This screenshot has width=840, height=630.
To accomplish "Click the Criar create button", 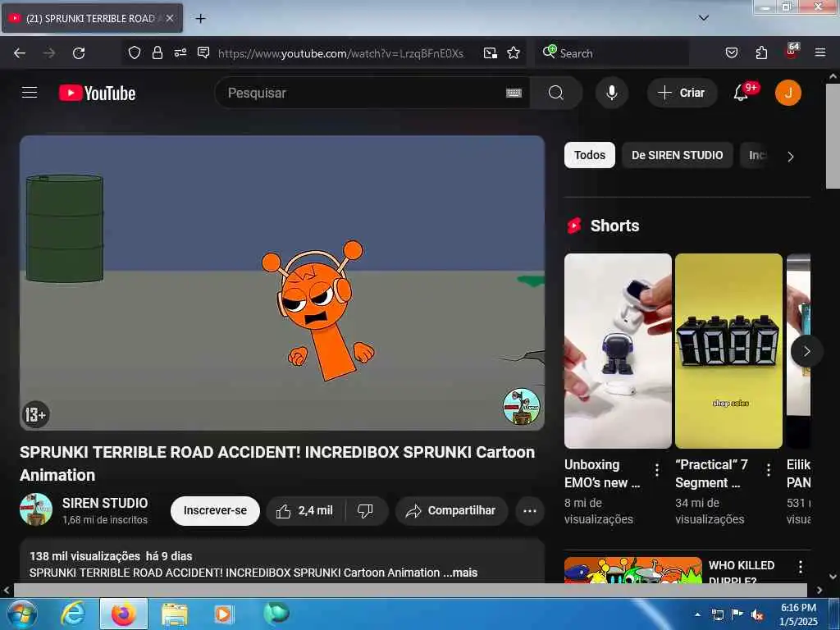I will 682,93.
